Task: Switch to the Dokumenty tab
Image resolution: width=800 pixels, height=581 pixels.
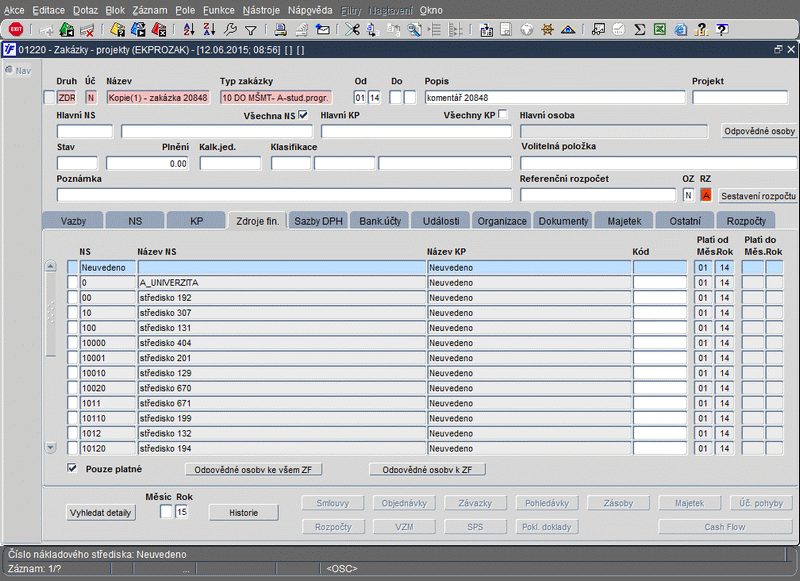Action: click(563, 221)
